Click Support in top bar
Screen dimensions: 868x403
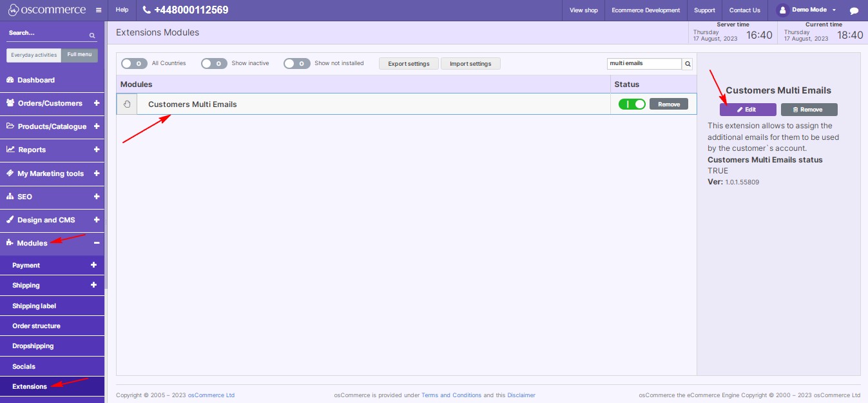click(704, 10)
